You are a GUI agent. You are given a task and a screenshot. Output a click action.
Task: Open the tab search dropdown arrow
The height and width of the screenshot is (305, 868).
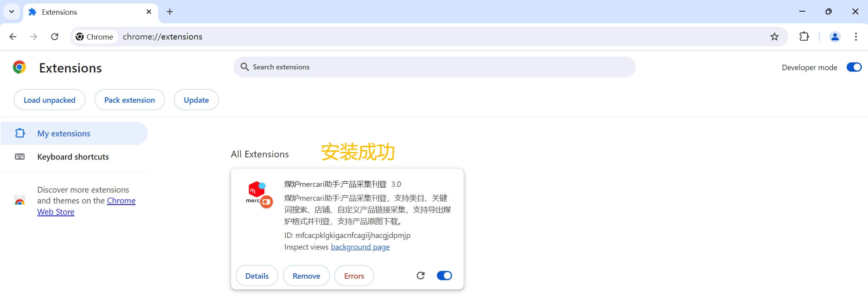tap(12, 12)
